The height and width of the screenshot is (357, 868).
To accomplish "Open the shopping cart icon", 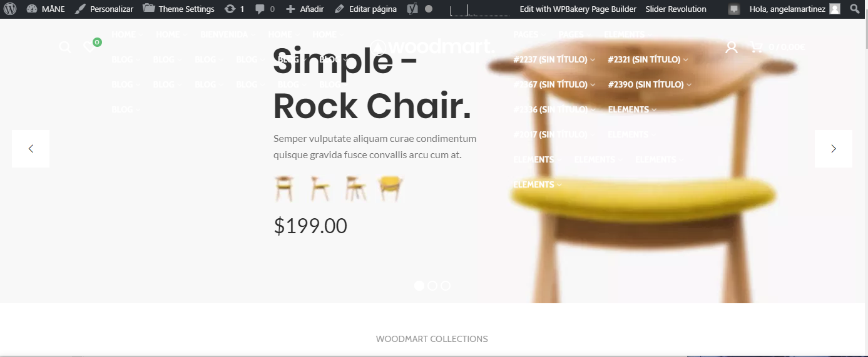I will [756, 47].
